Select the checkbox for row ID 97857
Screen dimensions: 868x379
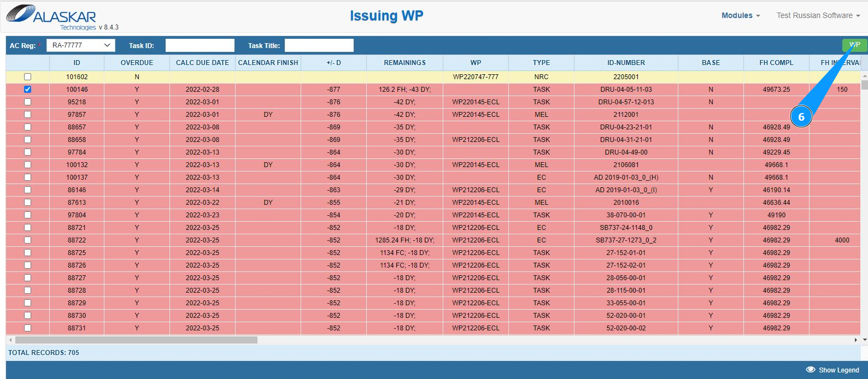[28, 115]
